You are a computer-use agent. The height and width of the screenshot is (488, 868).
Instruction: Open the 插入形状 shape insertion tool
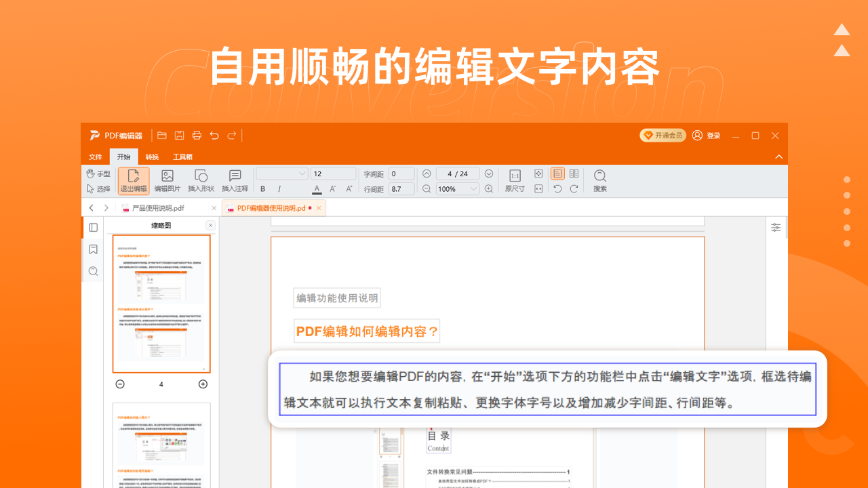201,180
